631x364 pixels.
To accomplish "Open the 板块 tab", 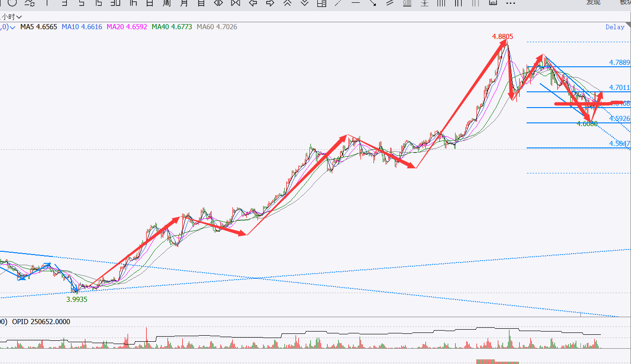I will click(x=625, y=2).
